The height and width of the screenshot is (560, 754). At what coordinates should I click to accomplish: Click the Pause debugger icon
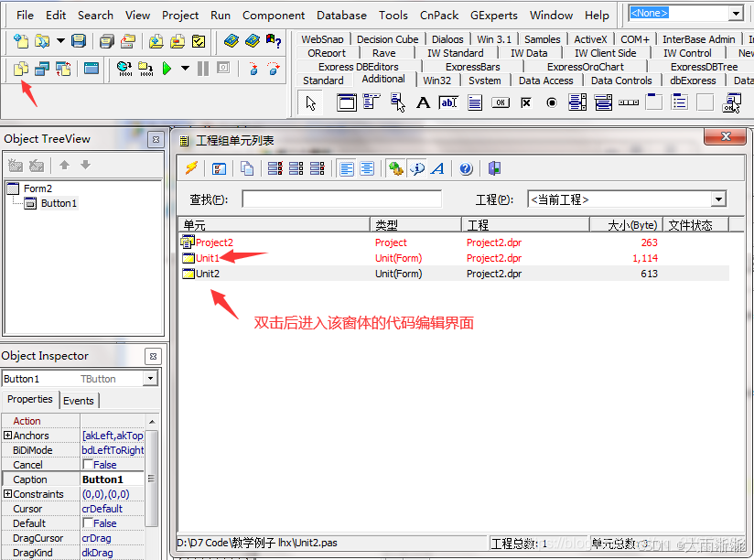click(203, 69)
